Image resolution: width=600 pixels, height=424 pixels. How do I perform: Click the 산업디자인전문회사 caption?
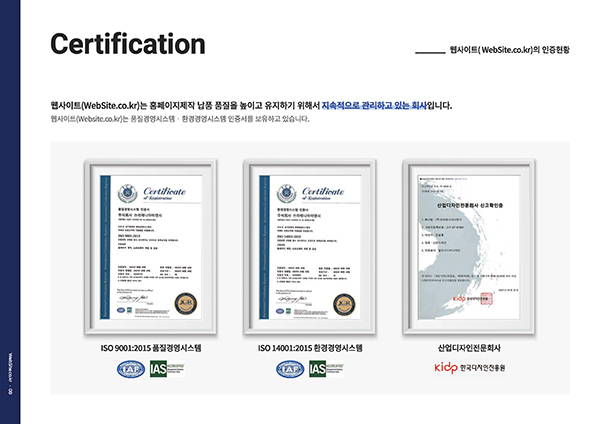point(469,348)
